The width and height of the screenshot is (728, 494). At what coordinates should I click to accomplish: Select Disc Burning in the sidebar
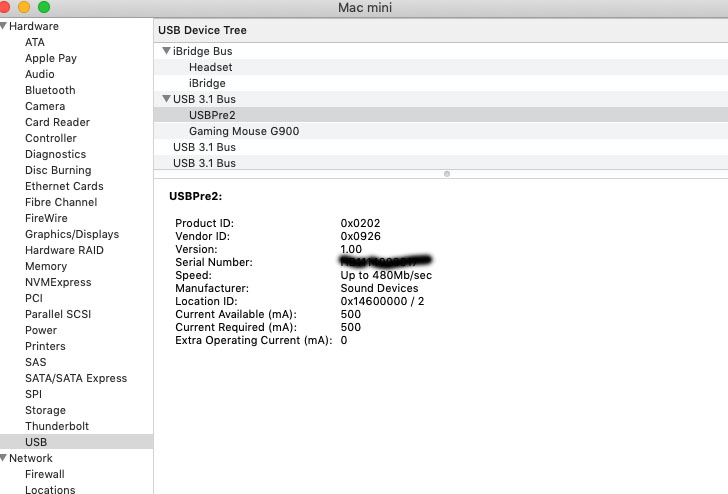click(x=58, y=170)
